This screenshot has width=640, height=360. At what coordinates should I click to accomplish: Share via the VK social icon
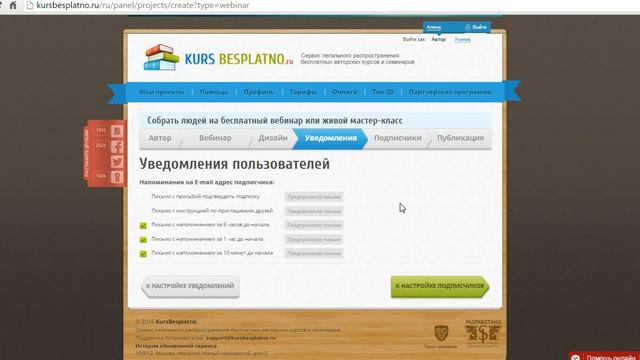pos(117,131)
